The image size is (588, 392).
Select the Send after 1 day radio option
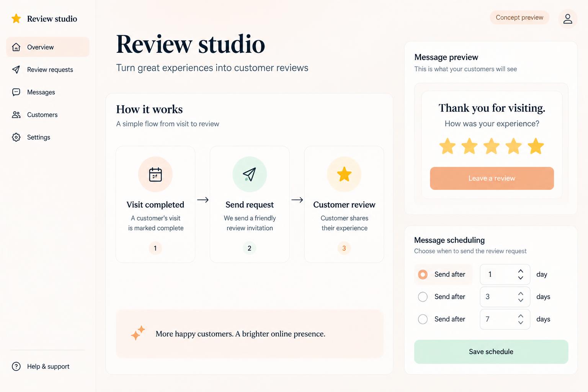pos(423,274)
